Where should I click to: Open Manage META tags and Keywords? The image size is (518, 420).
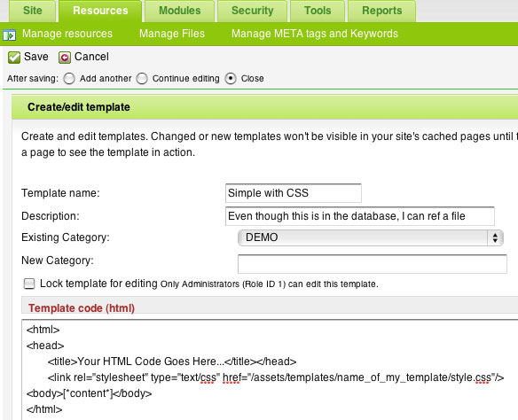[315, 34]
